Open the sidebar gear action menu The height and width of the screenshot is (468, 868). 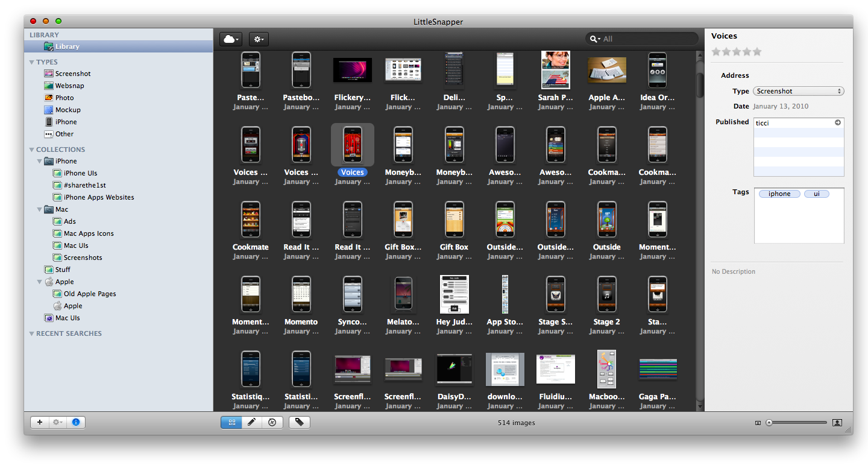click(x=58, y=423)
